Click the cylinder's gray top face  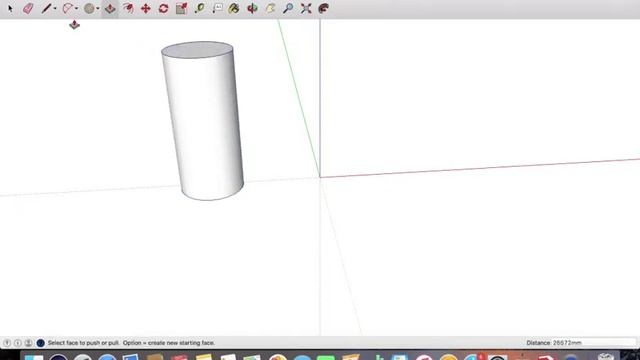click(x=197, y=50)
